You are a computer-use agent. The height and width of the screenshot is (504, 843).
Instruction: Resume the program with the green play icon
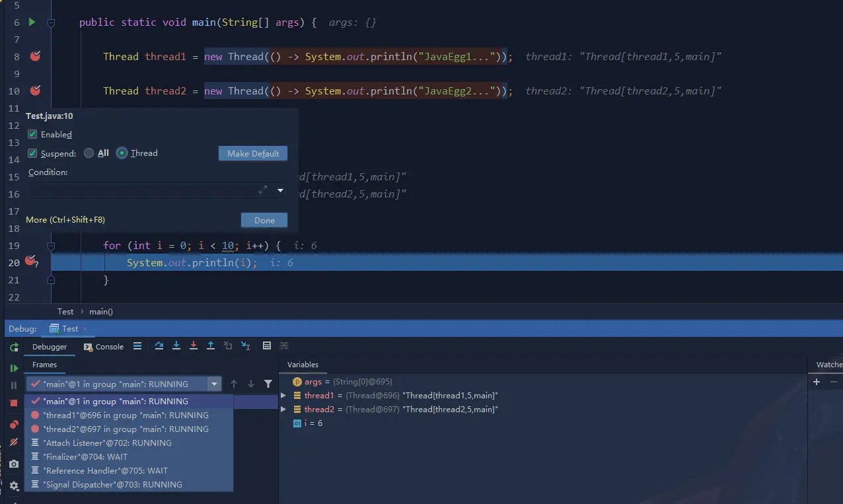coord(13,367)
